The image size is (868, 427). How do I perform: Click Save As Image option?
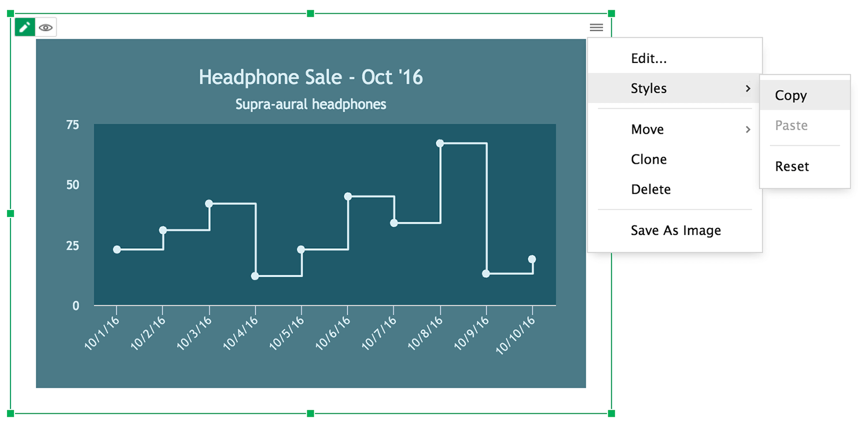click(675, 231)
